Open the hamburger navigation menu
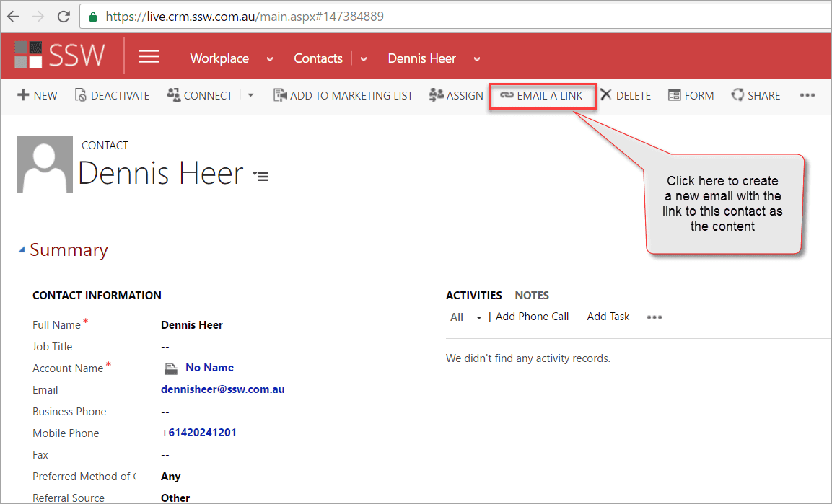 click(149, 57)
